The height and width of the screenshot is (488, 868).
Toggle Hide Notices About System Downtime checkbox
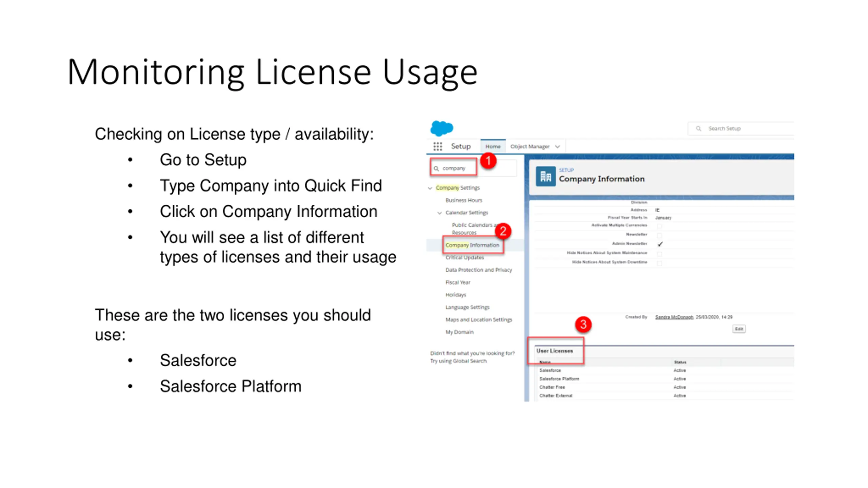coord(659,263)
